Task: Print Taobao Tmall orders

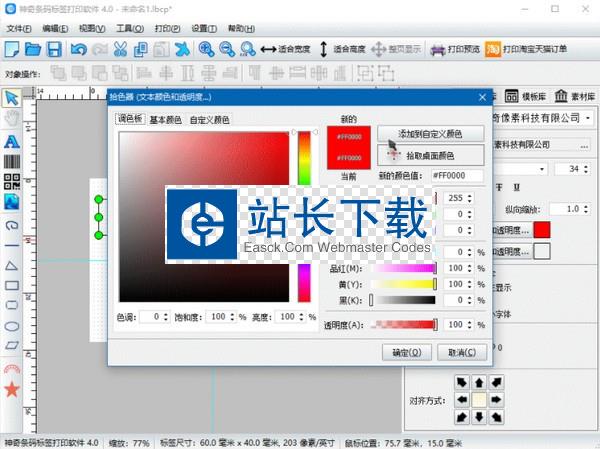Action: pyautogui.click(x=526, y=49)
